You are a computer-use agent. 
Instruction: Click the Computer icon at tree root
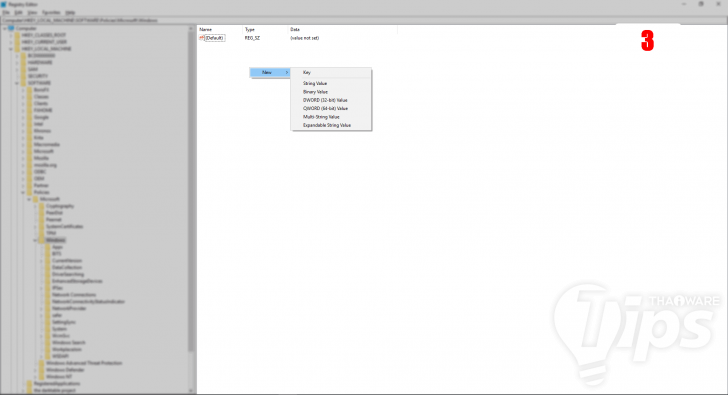[x=11, y=28]
